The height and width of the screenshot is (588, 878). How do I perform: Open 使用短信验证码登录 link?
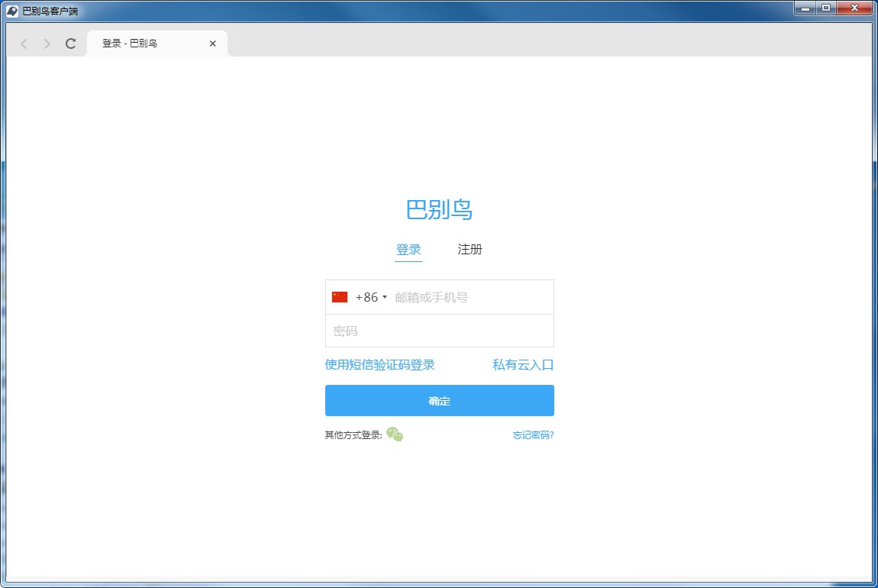tap(380, 364)
